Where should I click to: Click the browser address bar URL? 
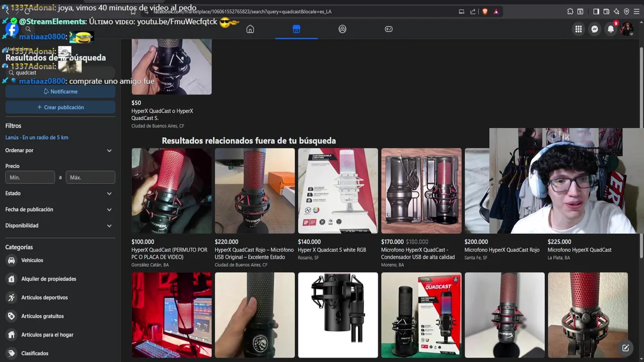point(242,12)
